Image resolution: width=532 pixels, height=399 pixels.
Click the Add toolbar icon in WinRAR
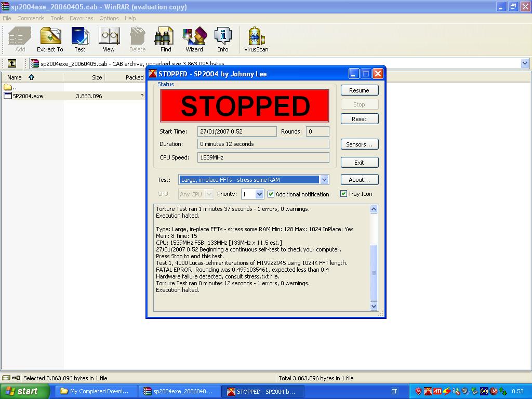point(20,39)
